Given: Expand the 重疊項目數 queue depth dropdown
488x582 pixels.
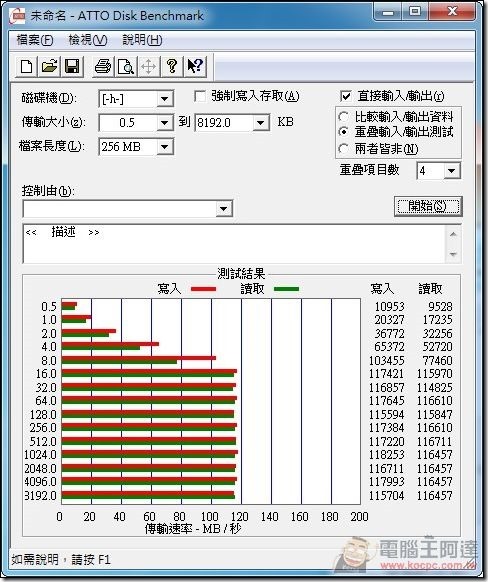Looking at the screenshot, I should [452, 171].
